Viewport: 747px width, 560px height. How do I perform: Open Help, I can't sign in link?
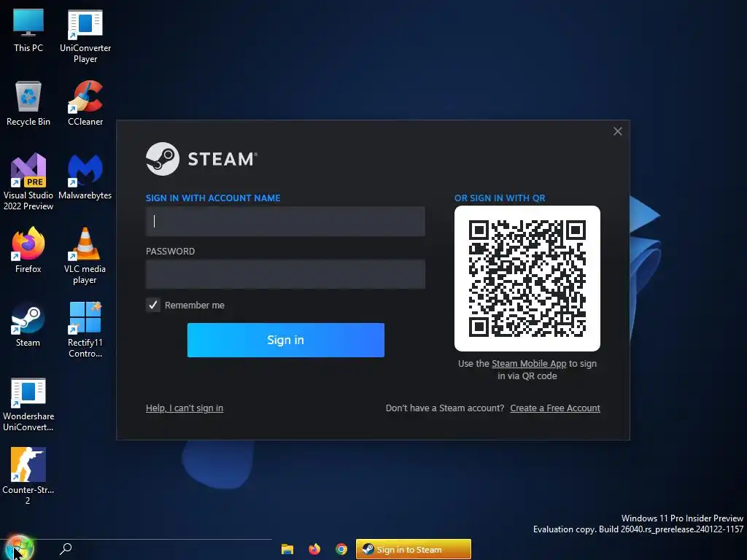[185, 408]
